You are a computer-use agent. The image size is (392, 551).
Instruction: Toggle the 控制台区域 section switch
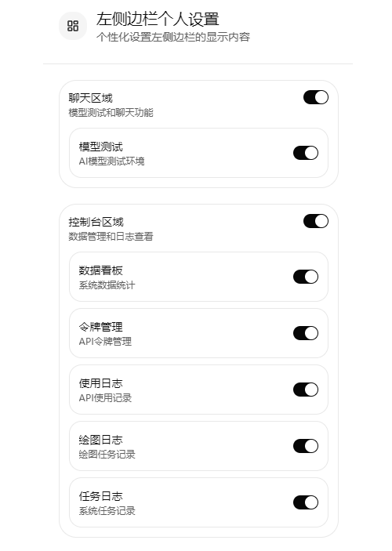point(316,221)
